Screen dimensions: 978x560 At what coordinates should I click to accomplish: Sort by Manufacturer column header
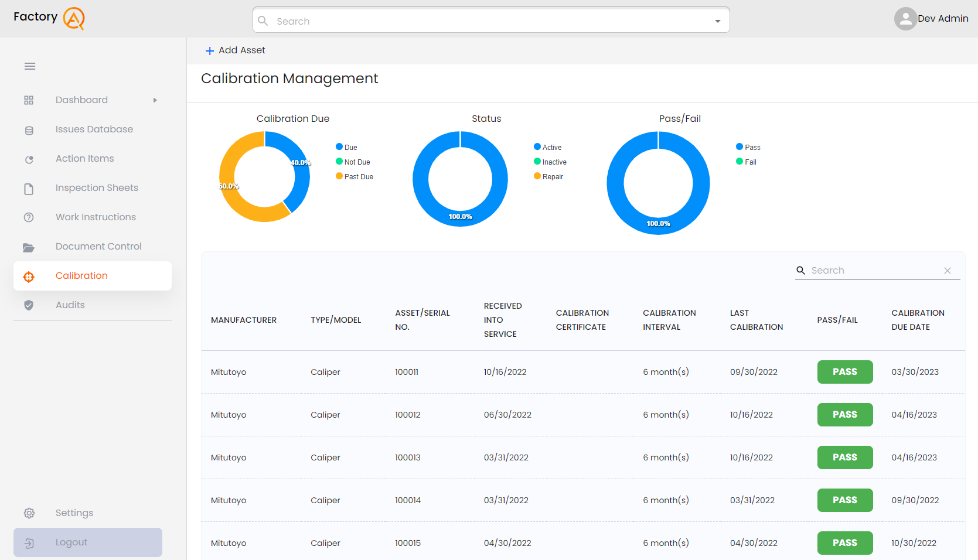pyautogui.click(x=244, y=320)
